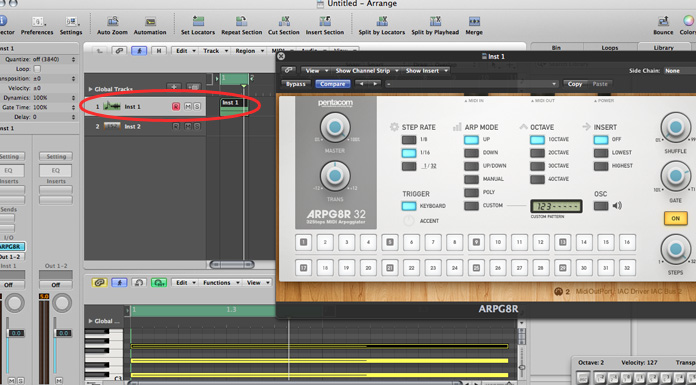The height and width of the screenshot is (385, 696).
Task: Switch to the Loops tab
Action: pyautogui.click(x=609, y=48)
